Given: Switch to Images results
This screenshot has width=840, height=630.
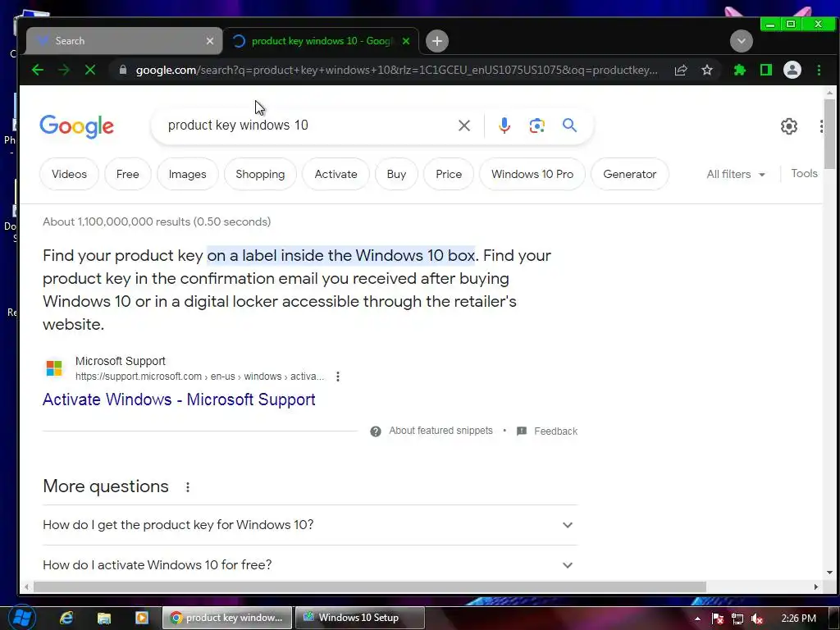Looking at the screenshot, I should click(188, 174).
